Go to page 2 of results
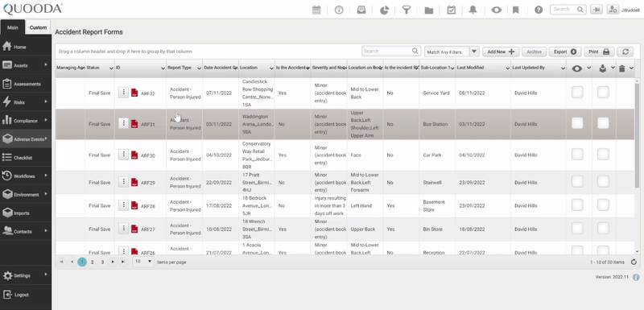644x310 pixels. click(93, 262)
